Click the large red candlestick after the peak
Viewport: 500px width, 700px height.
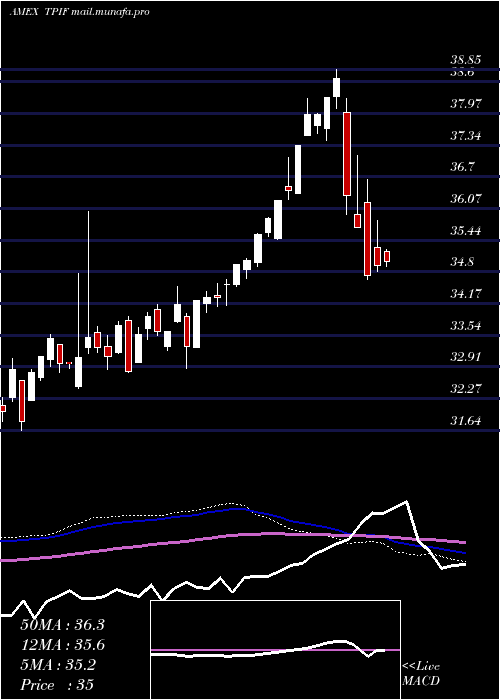(347, 154)
